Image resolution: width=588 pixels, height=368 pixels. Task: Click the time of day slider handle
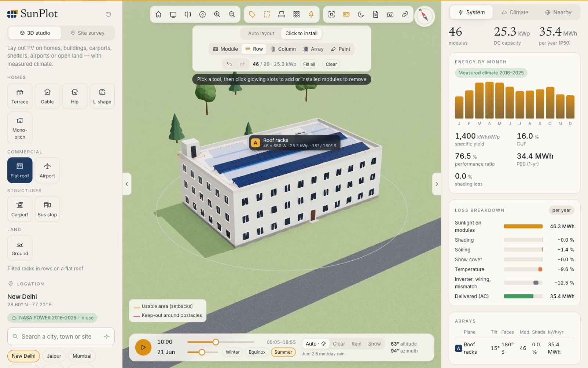click(216, 342)
